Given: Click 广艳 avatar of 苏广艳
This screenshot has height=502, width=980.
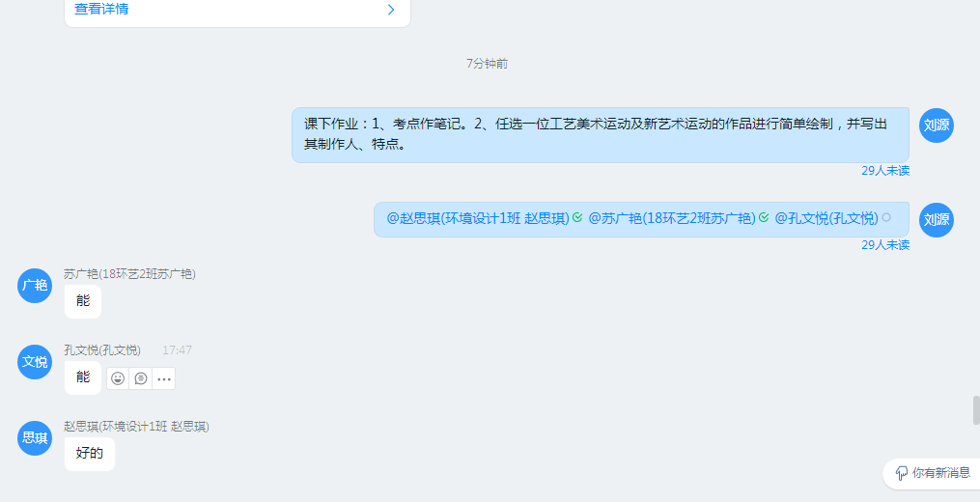Looking at the screenshot, I should [35, 286].
